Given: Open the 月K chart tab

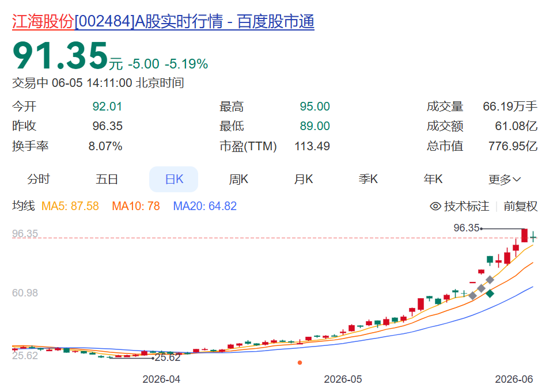Looking at the screenshot, I should click(x=304, y=179).
